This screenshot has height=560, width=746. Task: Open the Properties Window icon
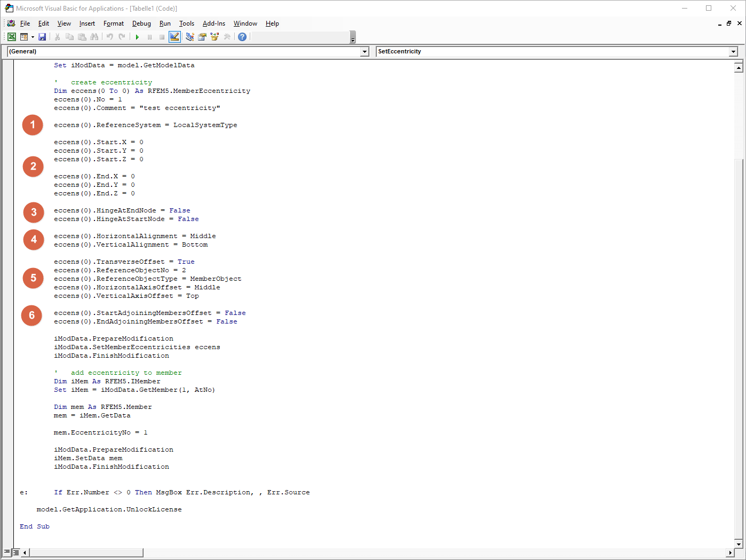pos(202,37)
